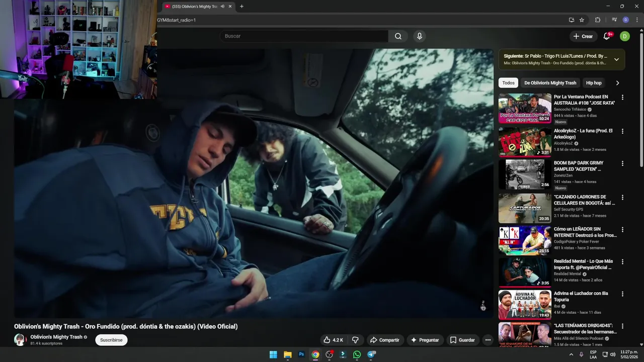Screen dimensions: 644x362
Task: Click the Preguntar button
Action: coord(425,340)
